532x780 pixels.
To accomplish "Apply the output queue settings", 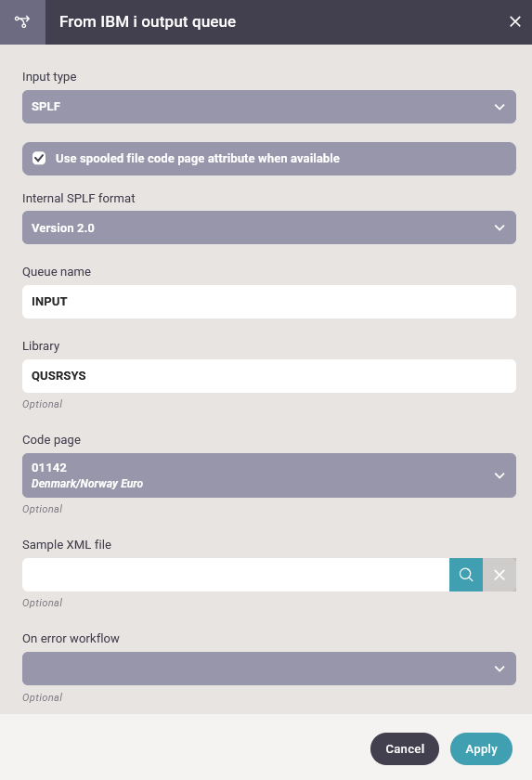I will point(481,748).
